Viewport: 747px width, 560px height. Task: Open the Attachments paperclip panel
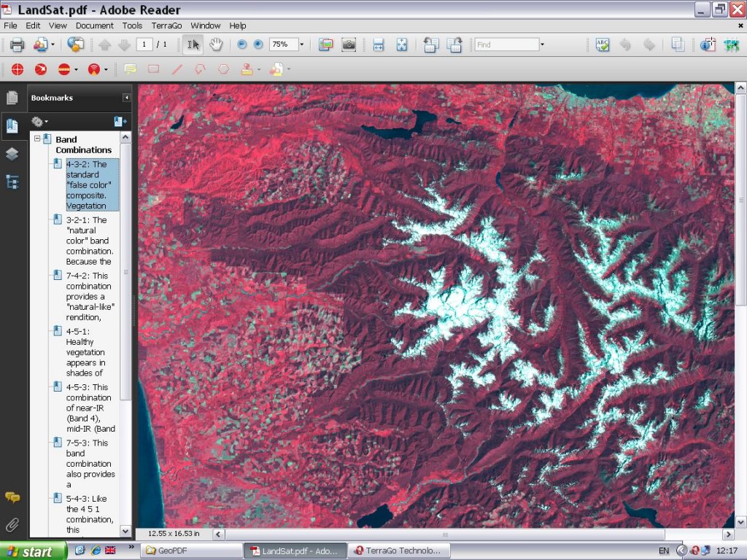12,525
